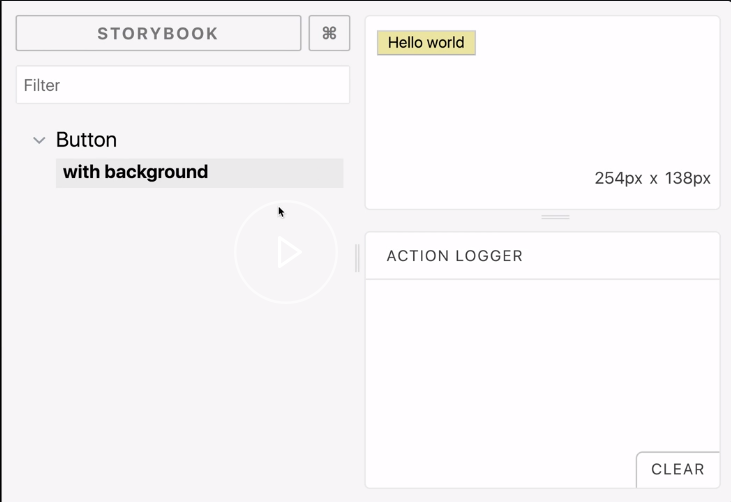Click the yellow Hello world button
Viewport: 731px width, 502px height.
426,43
